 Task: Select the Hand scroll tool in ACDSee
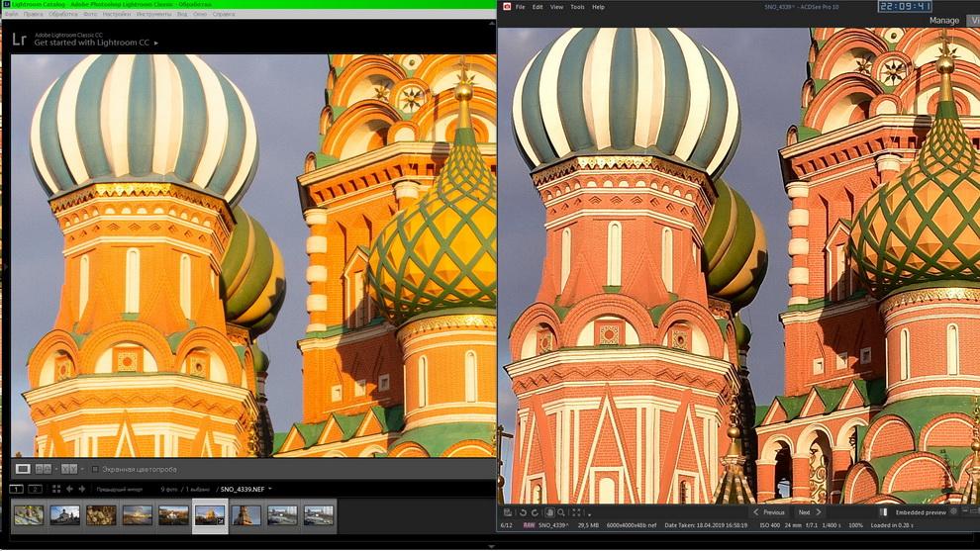pos(550,512)
